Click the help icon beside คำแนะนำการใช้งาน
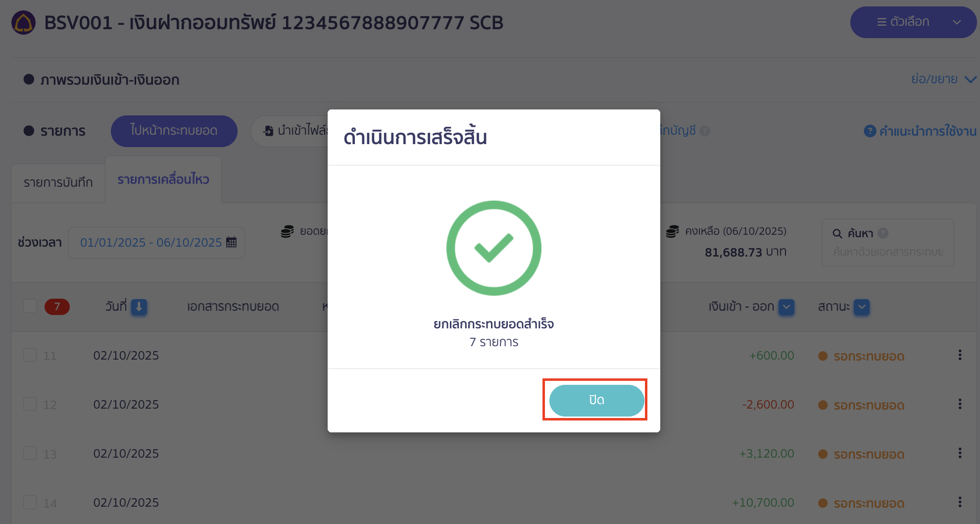The height and width of the screenshot is (524, 980). [x=870, y=131]
